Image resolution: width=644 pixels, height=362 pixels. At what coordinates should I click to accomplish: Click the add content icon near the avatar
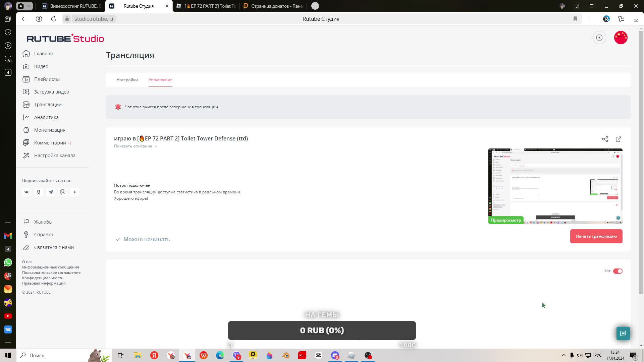(x=599, y=38)
